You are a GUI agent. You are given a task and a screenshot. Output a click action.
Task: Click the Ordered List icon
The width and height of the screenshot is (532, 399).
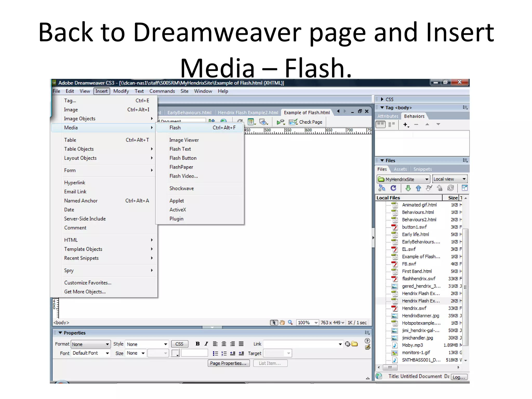click(224, 353)
